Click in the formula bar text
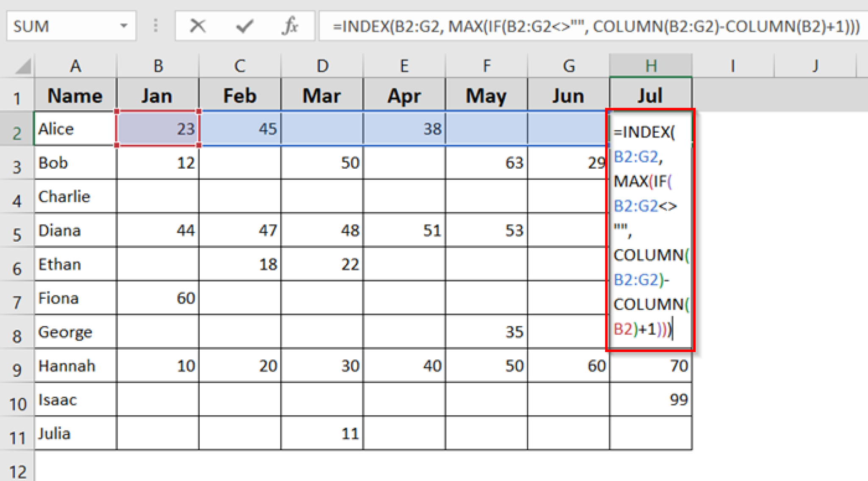Image resolution: width=868 pixels, height=481 pixels. [593, 26]
